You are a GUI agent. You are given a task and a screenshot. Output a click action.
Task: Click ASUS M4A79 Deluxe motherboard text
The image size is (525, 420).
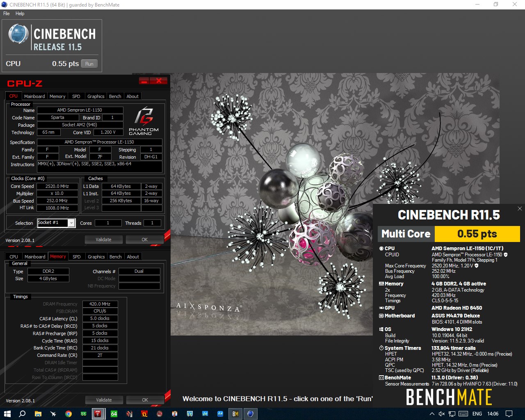[456, 316]
